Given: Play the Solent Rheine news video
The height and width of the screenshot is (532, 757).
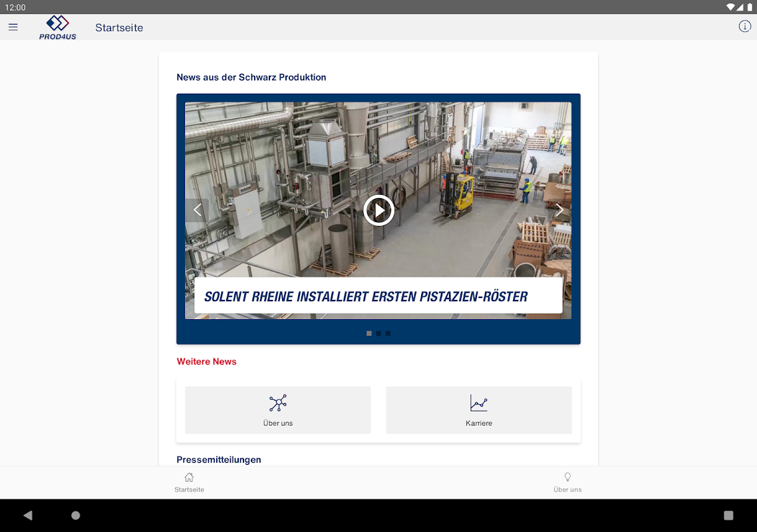Looking at the screenshot, I should coord(378,211).
